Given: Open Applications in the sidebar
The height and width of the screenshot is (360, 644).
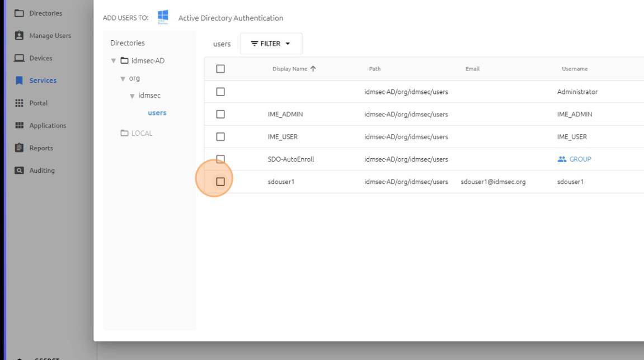Looking at the screenshot, I should 48,126.
